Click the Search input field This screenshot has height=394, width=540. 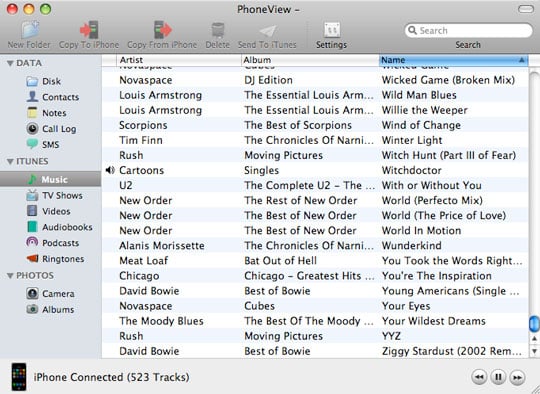click(x=468, y=30)
